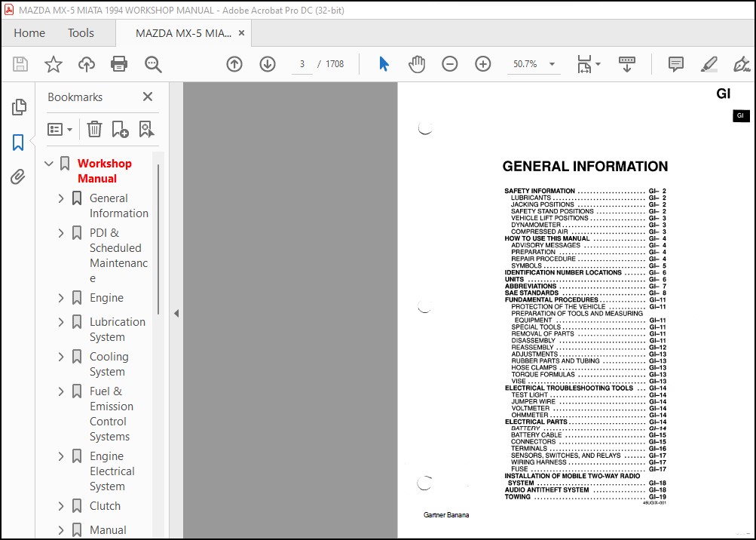Screen dimensions: 756x540
Task: Close the Bookmarks panel
Action: (148, 97)
